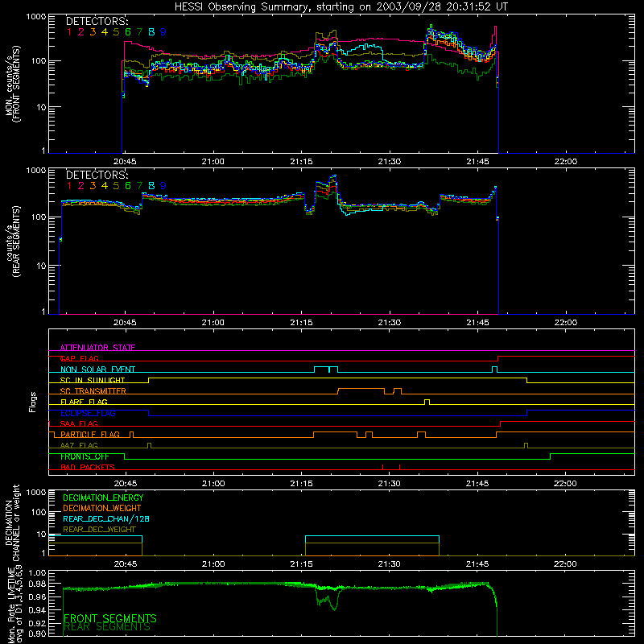Click the decimation channel or weight axis title
This screenshot has width=644, height=644.
pyautogui.click(x=13, y=522)
